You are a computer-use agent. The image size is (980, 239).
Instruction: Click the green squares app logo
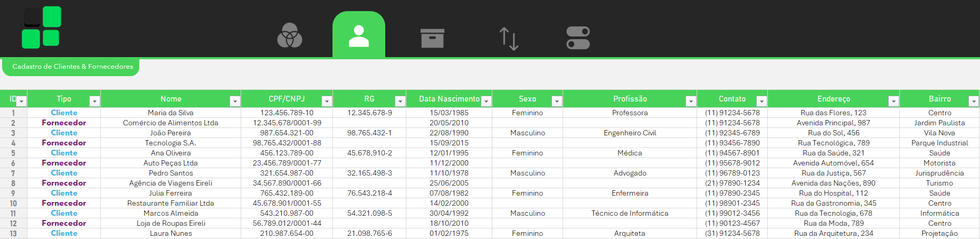[x=42, y=27]
